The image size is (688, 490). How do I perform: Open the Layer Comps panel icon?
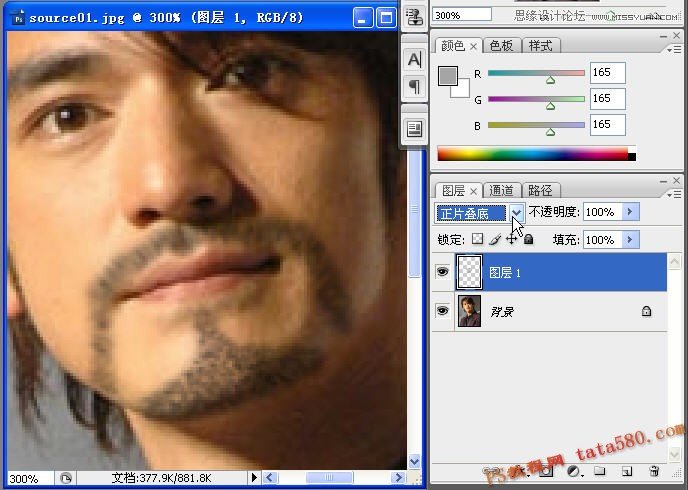pos(414,129)
